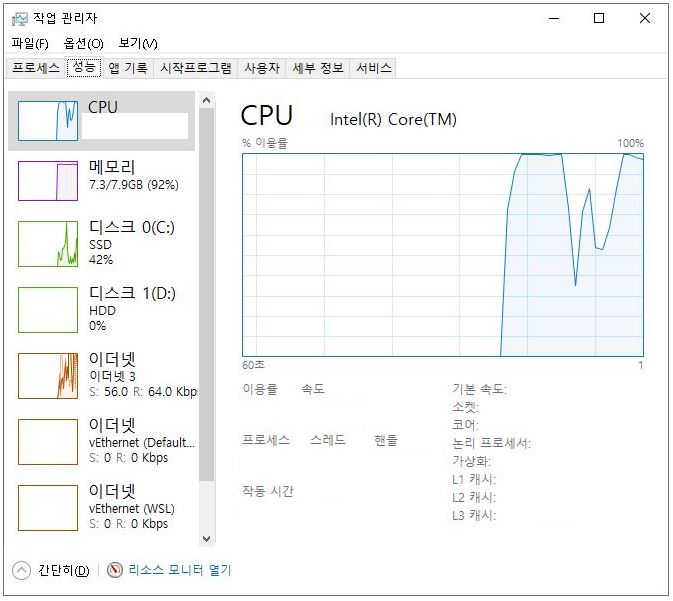Image resolution: width=673 pixels, height=601 pixels.
Task: Click the collapse arrow icon next to 간단히
Action: pyautogui.click(x=21, y=571)
